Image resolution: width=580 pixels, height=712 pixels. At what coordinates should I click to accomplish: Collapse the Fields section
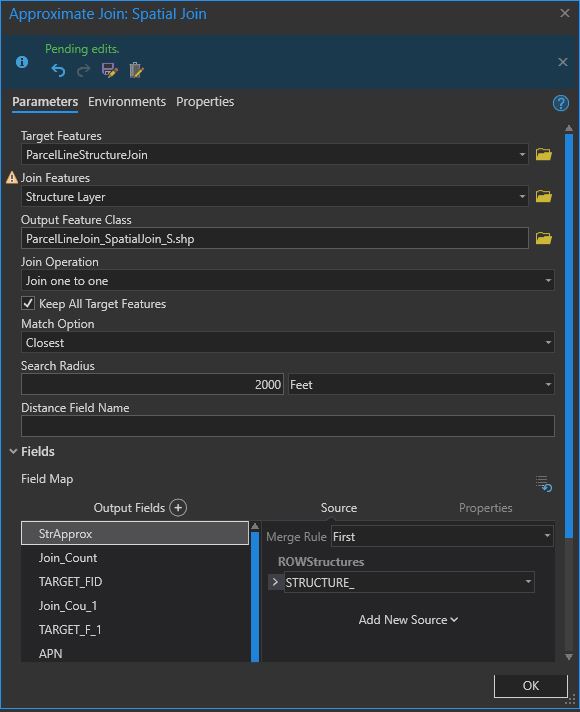coord(14,451)
